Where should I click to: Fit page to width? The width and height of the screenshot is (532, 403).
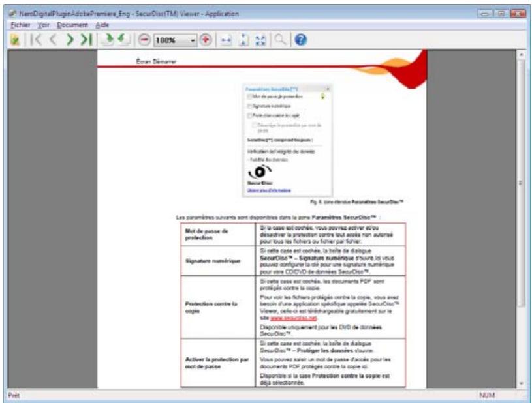(226, 40)
